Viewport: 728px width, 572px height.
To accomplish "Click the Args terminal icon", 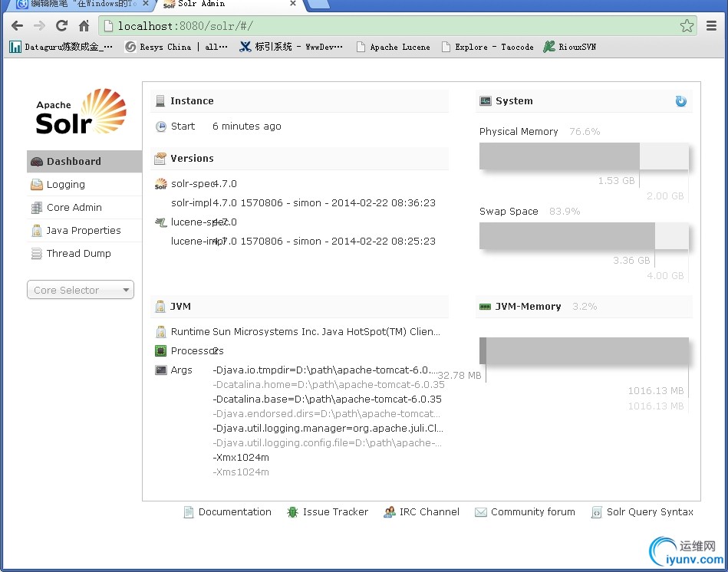I will (x=160, y=370).
